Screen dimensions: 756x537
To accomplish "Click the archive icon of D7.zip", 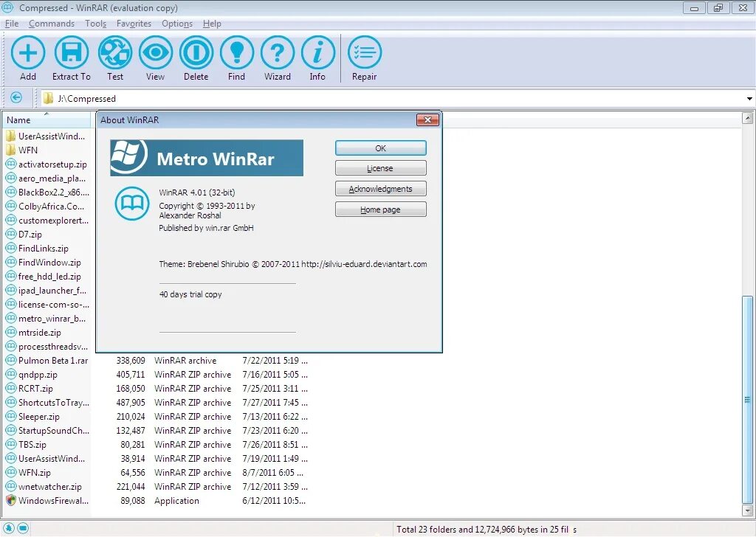I will 11,234.
